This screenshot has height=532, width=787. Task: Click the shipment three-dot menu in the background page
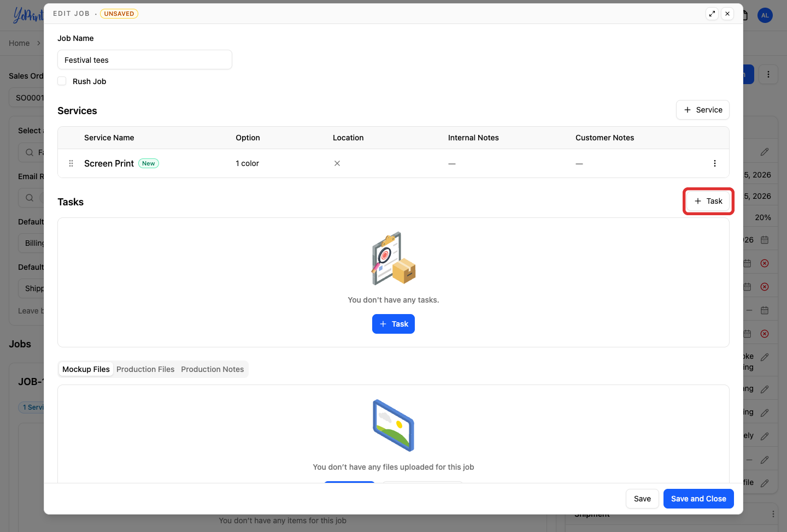[773, 514]
